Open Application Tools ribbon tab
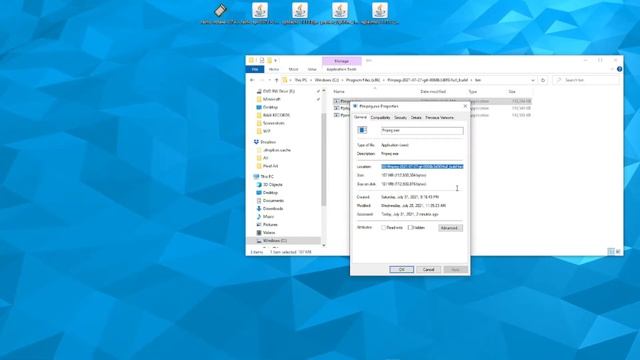This screenshot has height=360, width=640. [341, 69]
